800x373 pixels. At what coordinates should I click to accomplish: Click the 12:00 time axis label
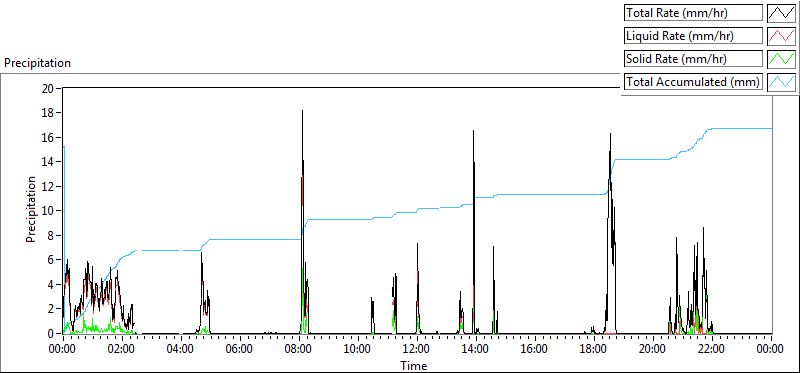pos(417,350)
